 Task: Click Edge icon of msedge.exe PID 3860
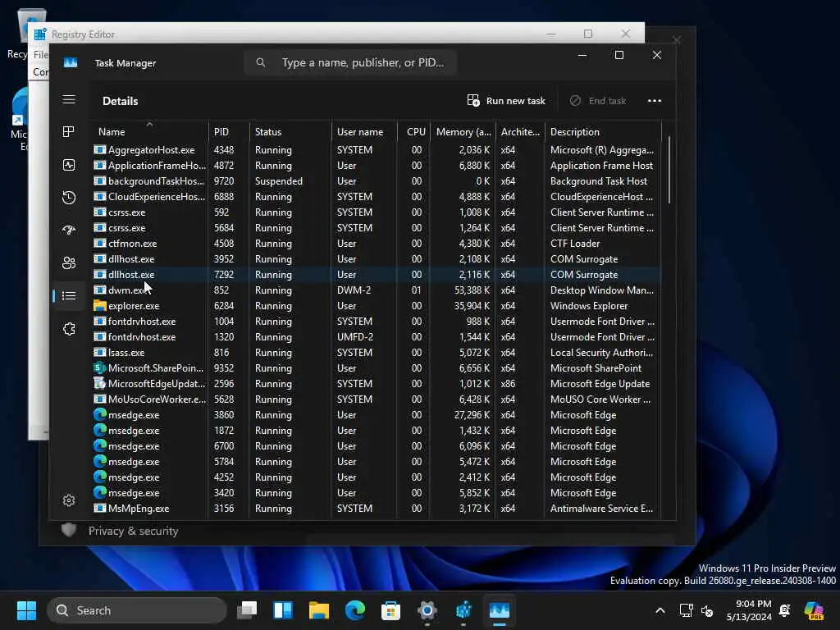pyautogui.click(x=99, y=414)
